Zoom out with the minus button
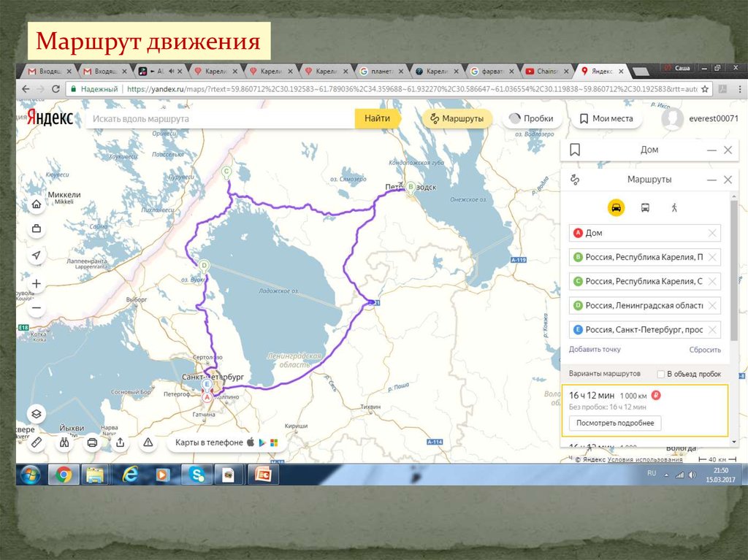 [37, 308]
